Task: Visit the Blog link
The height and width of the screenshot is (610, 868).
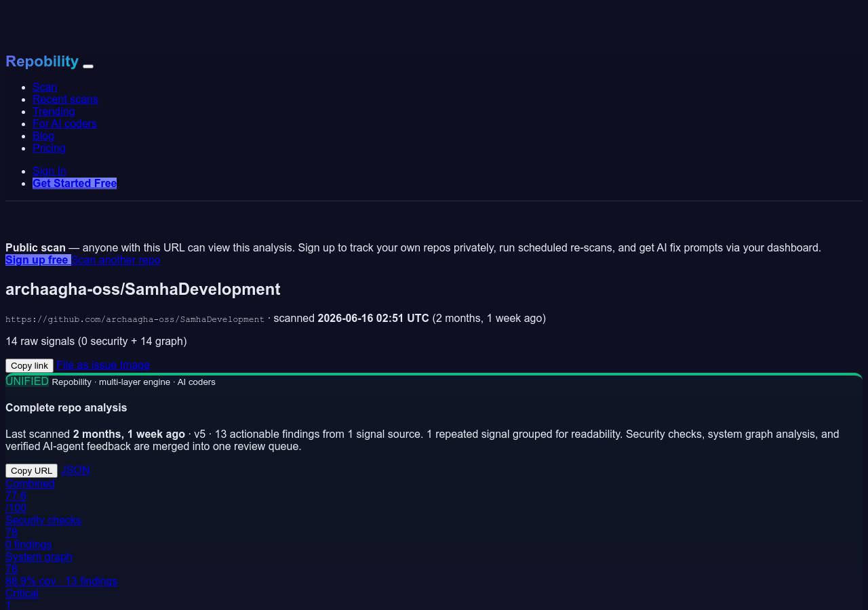Action: click(43, 136)
